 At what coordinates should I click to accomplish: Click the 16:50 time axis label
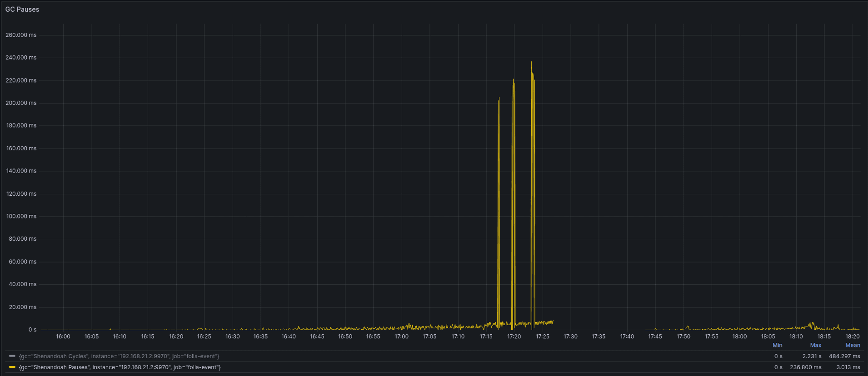(x=345, y=336)
